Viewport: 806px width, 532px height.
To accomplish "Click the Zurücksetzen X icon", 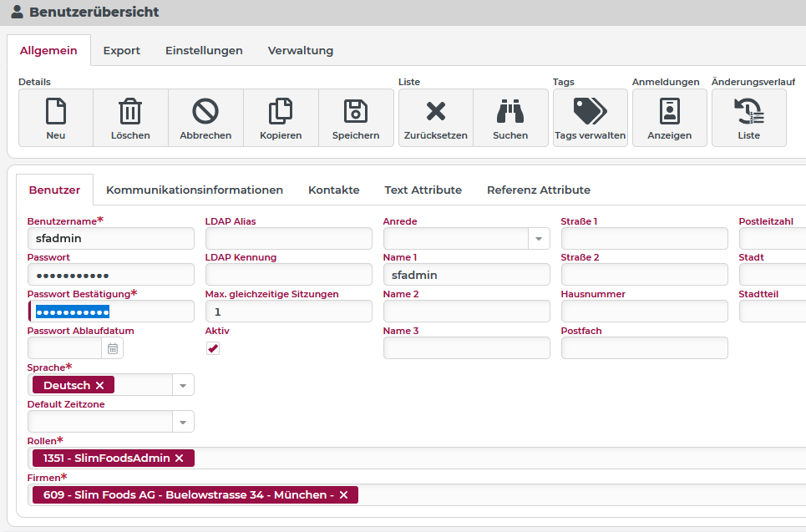I will coord(436,111).
